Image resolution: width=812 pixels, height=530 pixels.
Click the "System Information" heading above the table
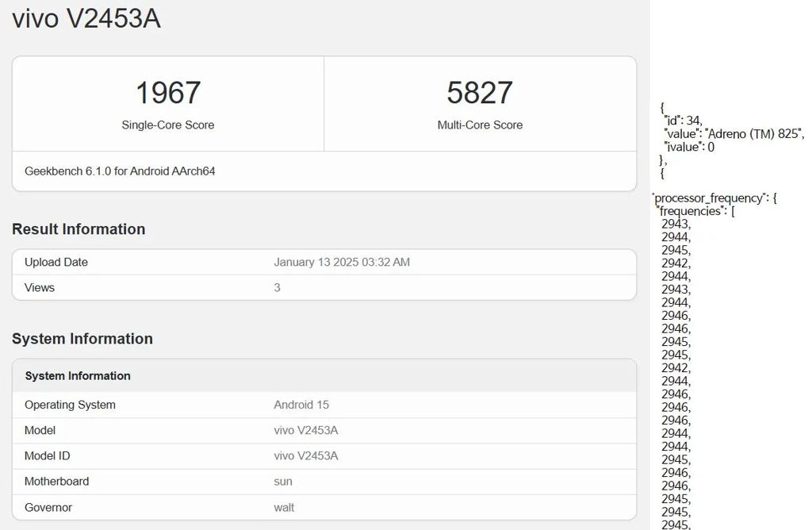tap(82, 339)
